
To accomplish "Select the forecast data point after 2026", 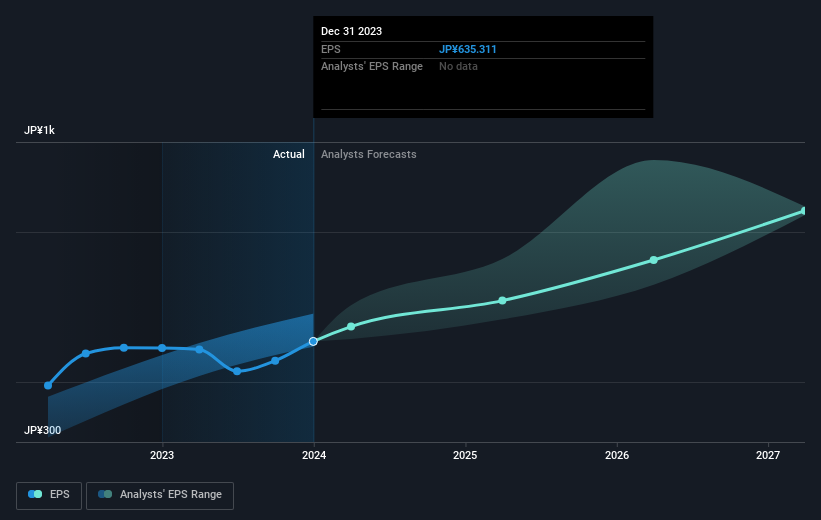I will click(x=654, y=260).
